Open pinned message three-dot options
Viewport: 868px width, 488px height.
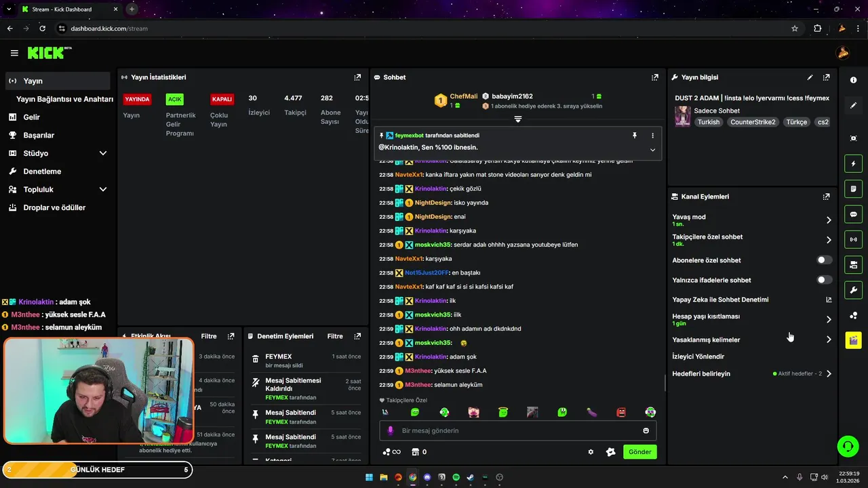(653, 136)
